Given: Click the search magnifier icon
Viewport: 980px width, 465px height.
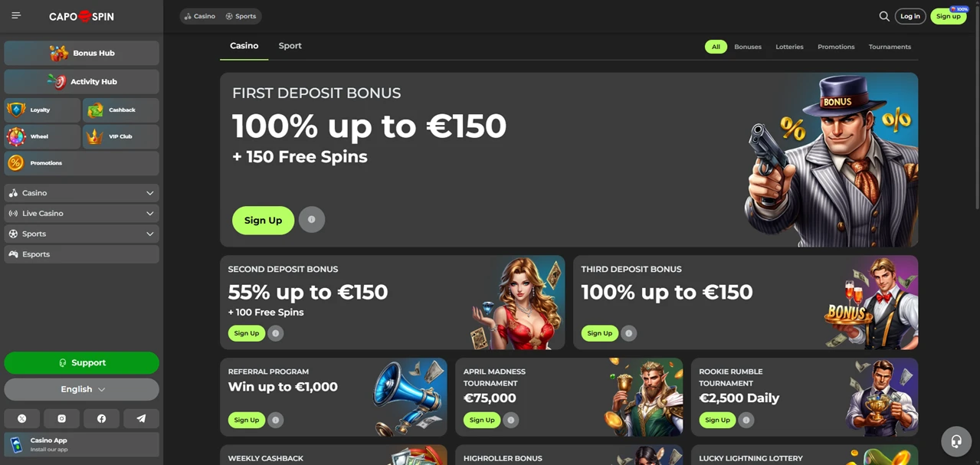Looking at the screenshot, I should coord(884,16).
